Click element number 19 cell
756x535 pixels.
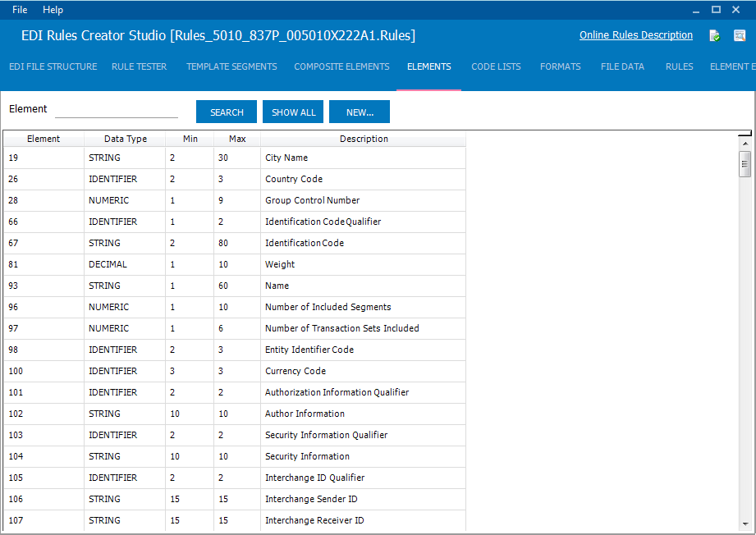coord(44,158)
